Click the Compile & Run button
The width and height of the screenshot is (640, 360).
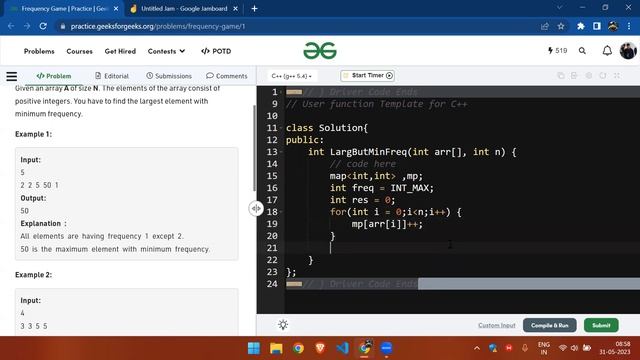pyautogui.click(x=549, y=325)
